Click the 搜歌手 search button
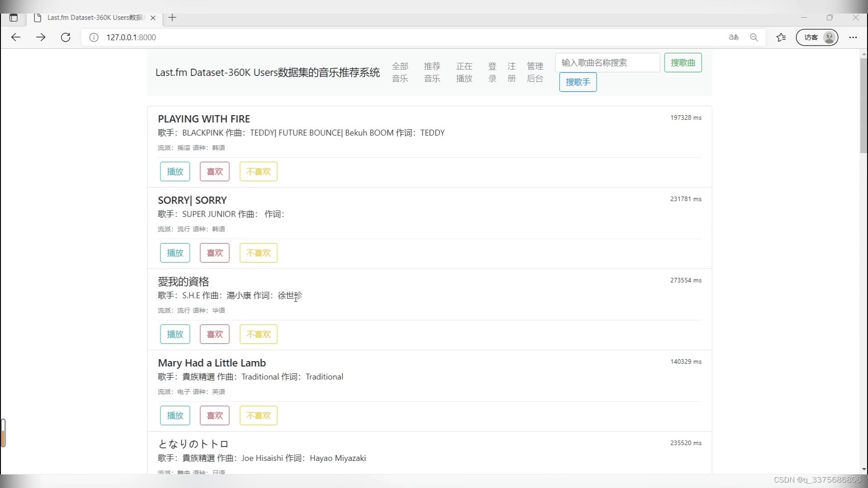The image size is (868, 488). point(578,82)
